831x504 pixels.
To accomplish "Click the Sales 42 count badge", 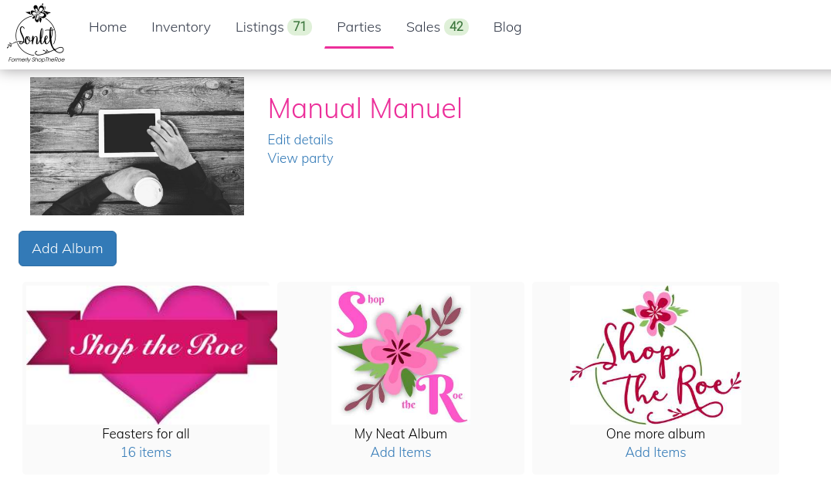I will 456,27.
